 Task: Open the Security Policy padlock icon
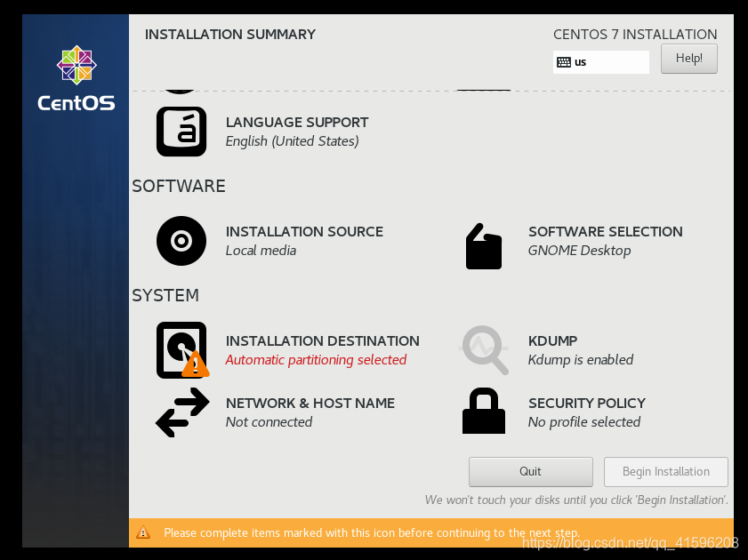[x=484, y=411]
